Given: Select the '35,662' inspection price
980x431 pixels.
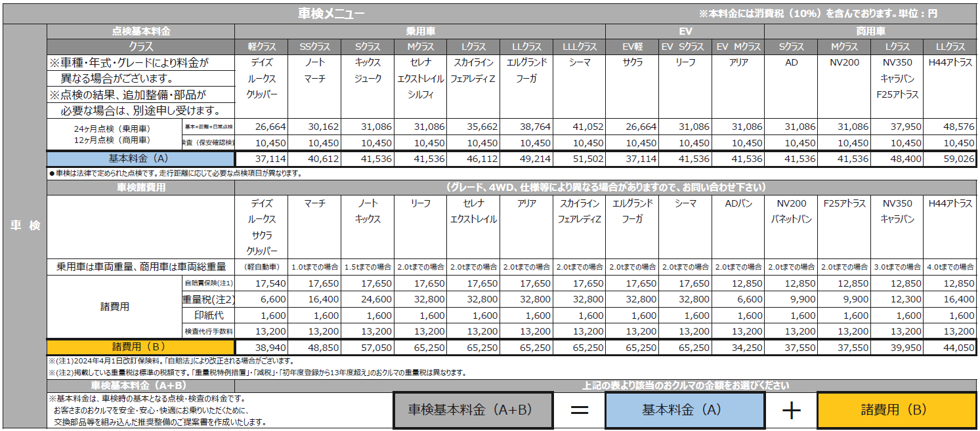Looking at the screenshot, I should pos(482,127).
